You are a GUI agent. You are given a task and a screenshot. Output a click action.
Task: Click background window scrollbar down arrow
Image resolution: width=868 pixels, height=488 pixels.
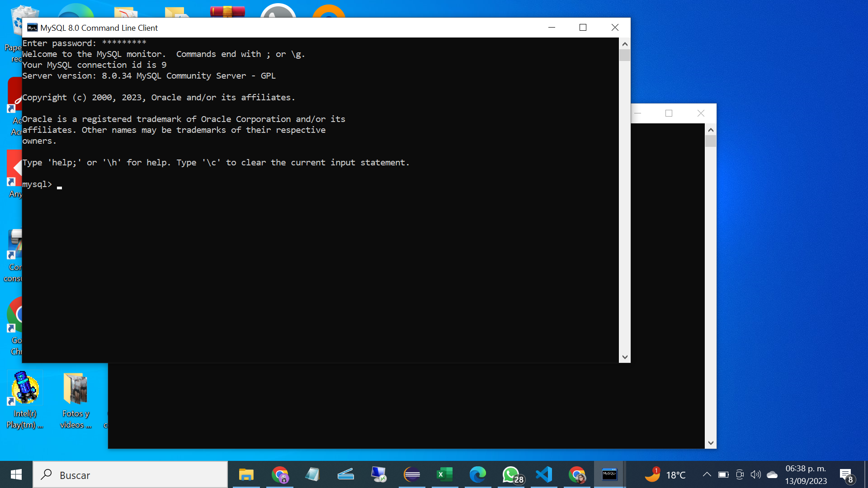coord(711,443)
